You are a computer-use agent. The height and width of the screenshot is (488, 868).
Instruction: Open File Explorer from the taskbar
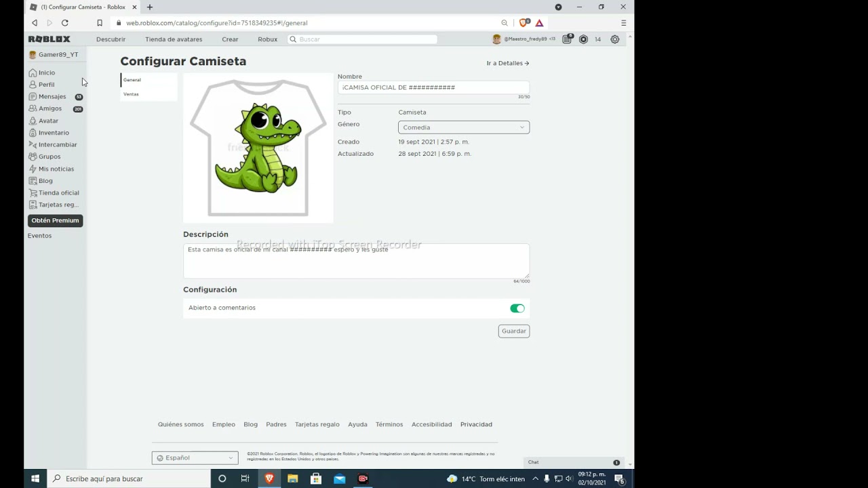[292, 479]
